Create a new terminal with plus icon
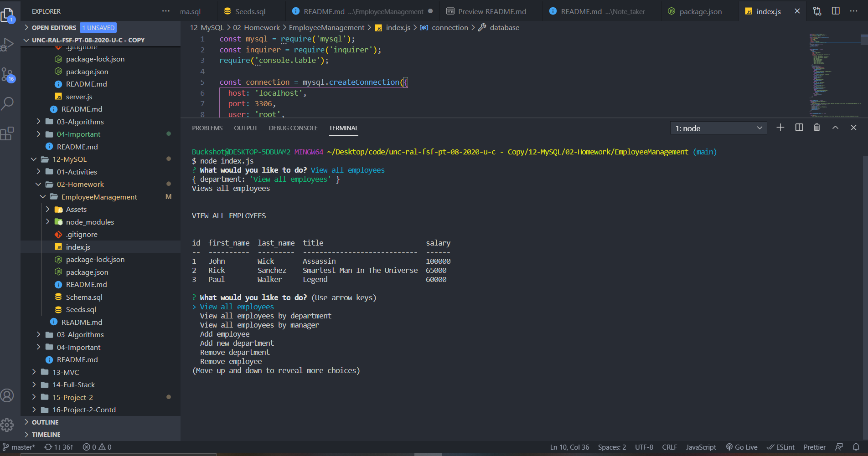Image resolution: width=868 pixels, height=456 pixels. [780, 128]
